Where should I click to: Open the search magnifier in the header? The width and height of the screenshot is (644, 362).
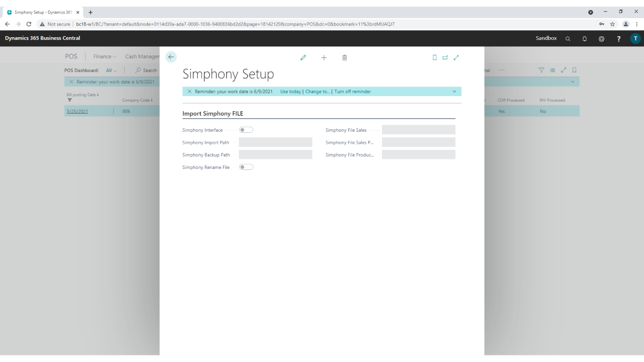568,39
